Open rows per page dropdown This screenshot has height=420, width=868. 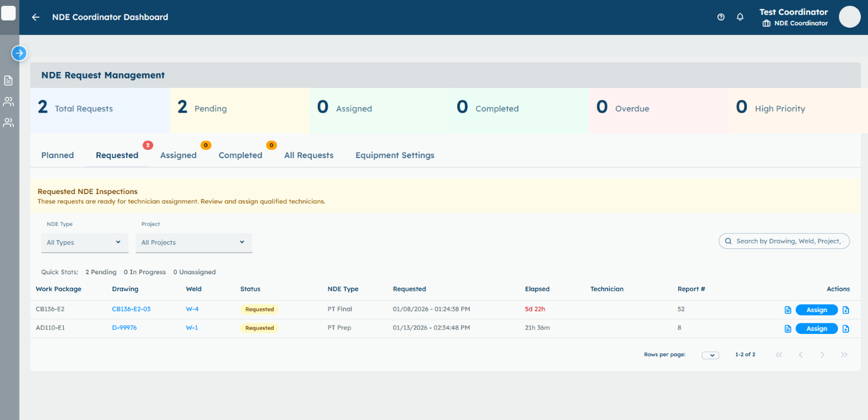(x=710, y=355)
